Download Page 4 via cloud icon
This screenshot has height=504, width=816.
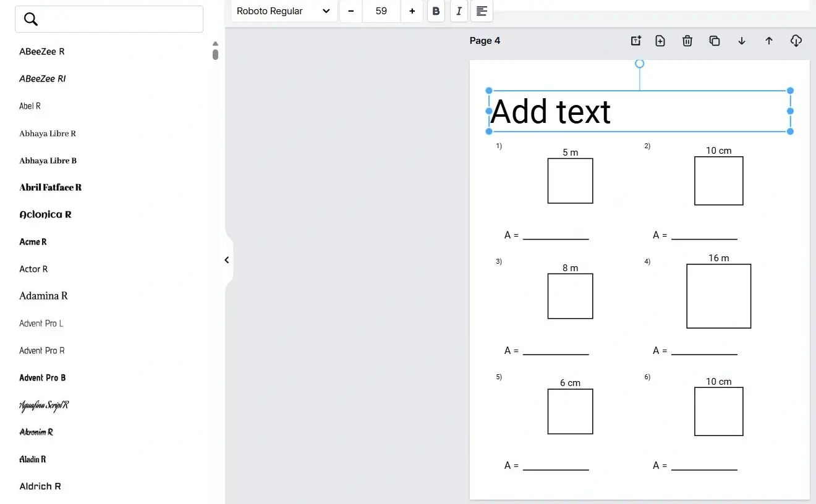(x=796, y=41)
